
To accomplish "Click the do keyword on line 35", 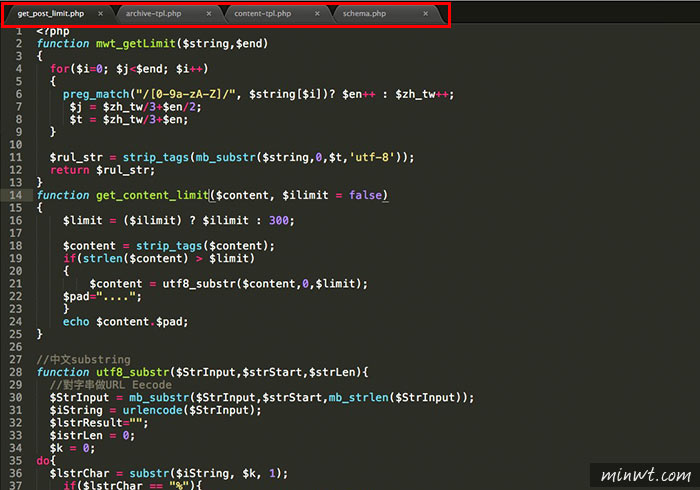I will tap(43, 460).
